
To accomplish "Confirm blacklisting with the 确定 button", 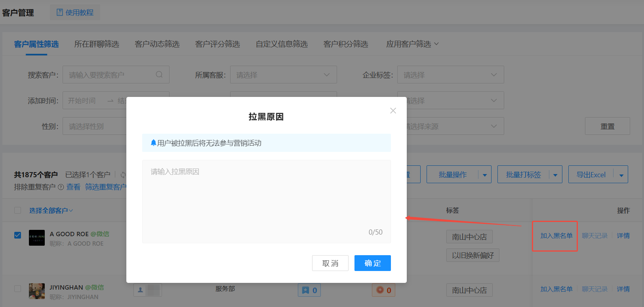I will click(x=372, y=263).
